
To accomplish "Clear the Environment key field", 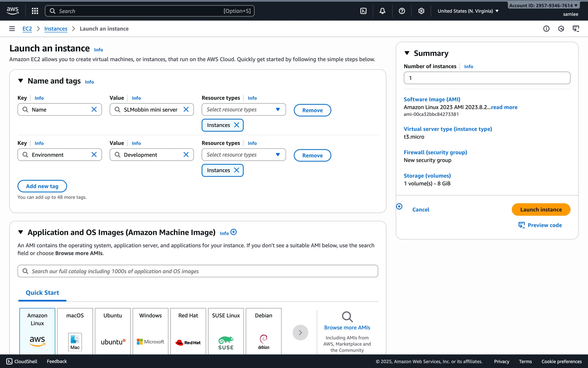I will 94,155.
